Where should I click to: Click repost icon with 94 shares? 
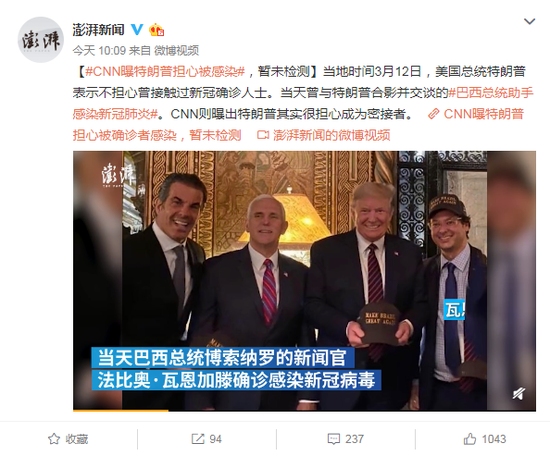197,439
